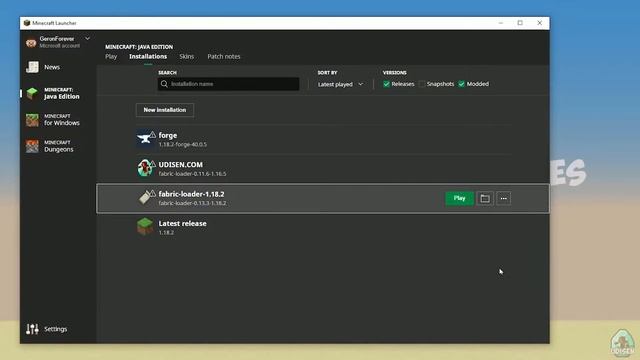Click the fabric-loader-1.18.2 installation title

tap(191, 194)
